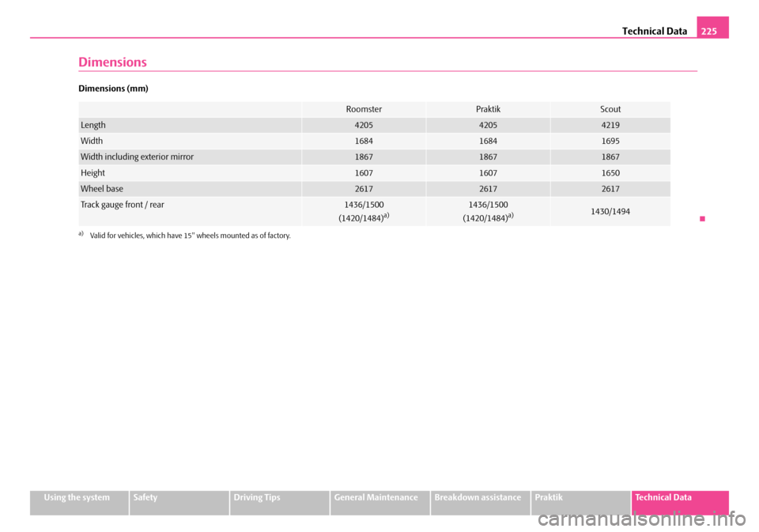Open the Using the system tab

click(x=79, y=498)
